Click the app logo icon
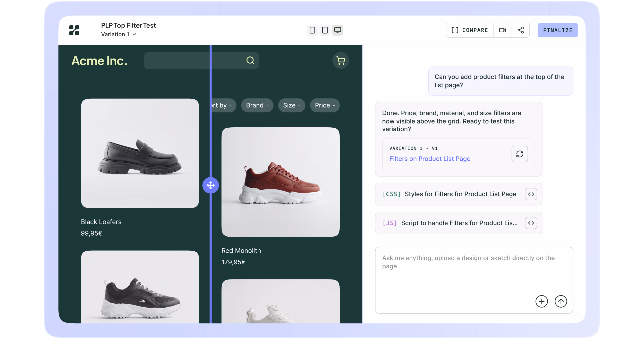Viewport: 644px width, 338px height. (x=74, y=30)
